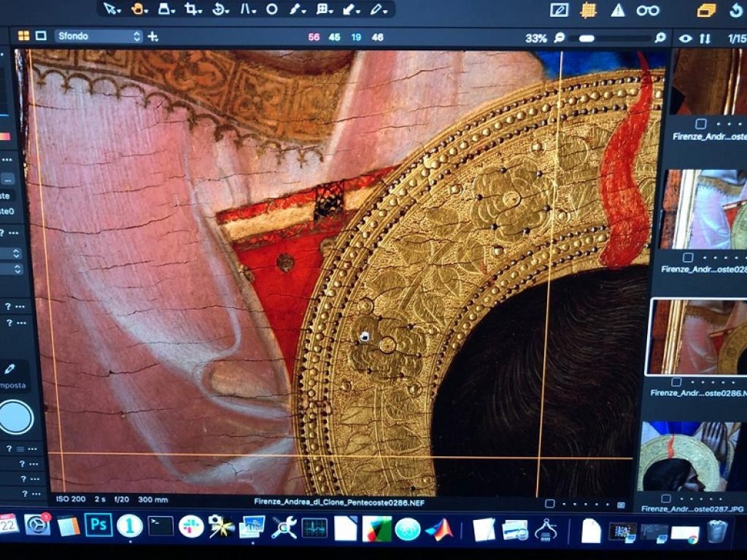Choose the Crop tool in toolbar

[x=190, y=9]
